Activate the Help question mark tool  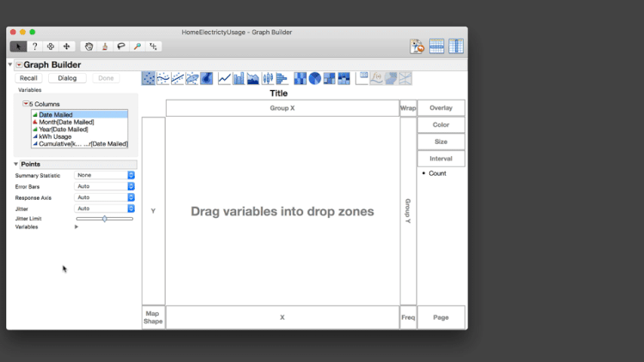click(35, 46)
